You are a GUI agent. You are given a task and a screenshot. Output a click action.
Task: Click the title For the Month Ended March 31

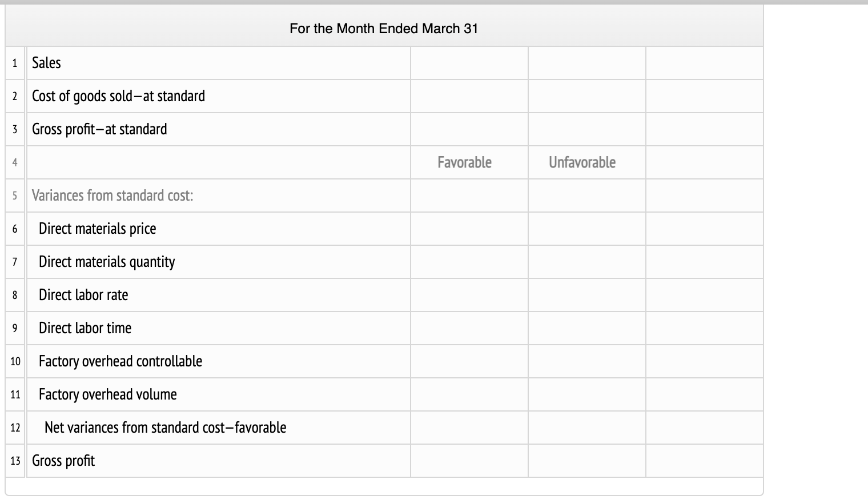click(384, 29)
